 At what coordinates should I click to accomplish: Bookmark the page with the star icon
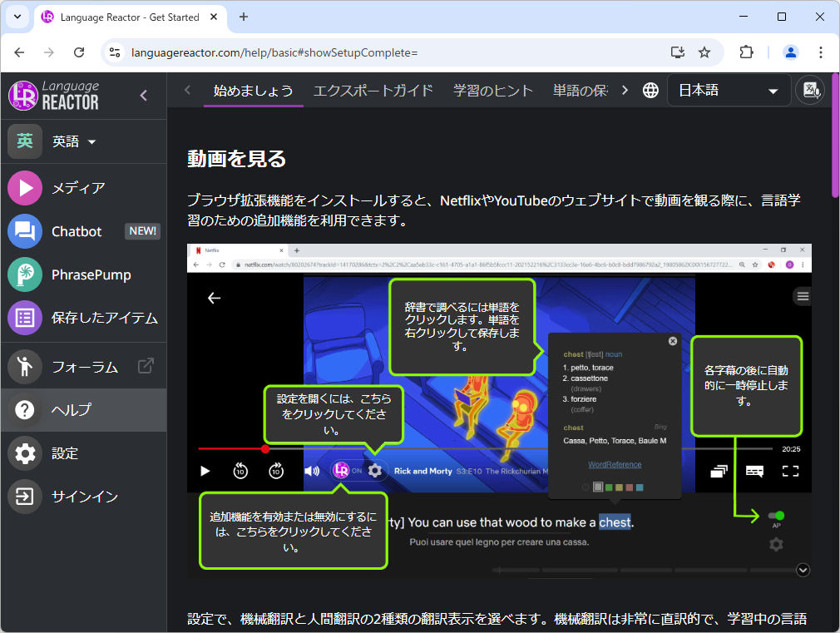coord(704,52)
